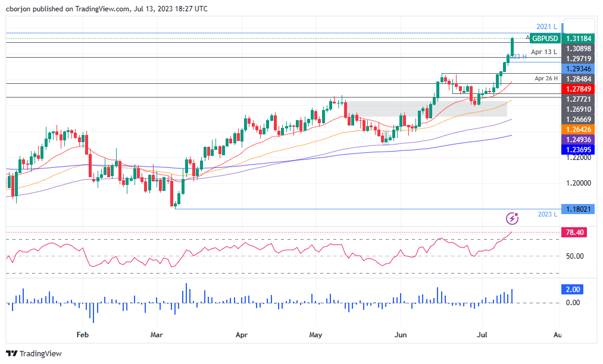
Task: Toggle the 1.18021 support level label
Action: pyautogui.click(x=577, y=209)
